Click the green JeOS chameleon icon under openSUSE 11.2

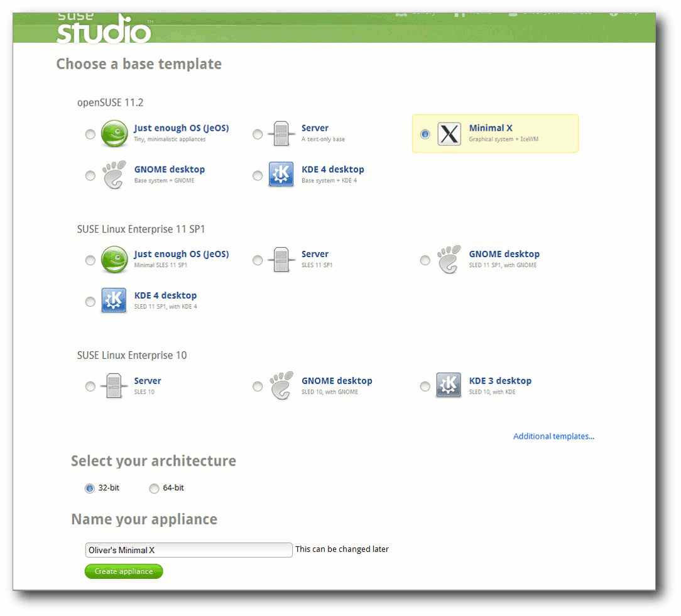[x=114, y=133]
